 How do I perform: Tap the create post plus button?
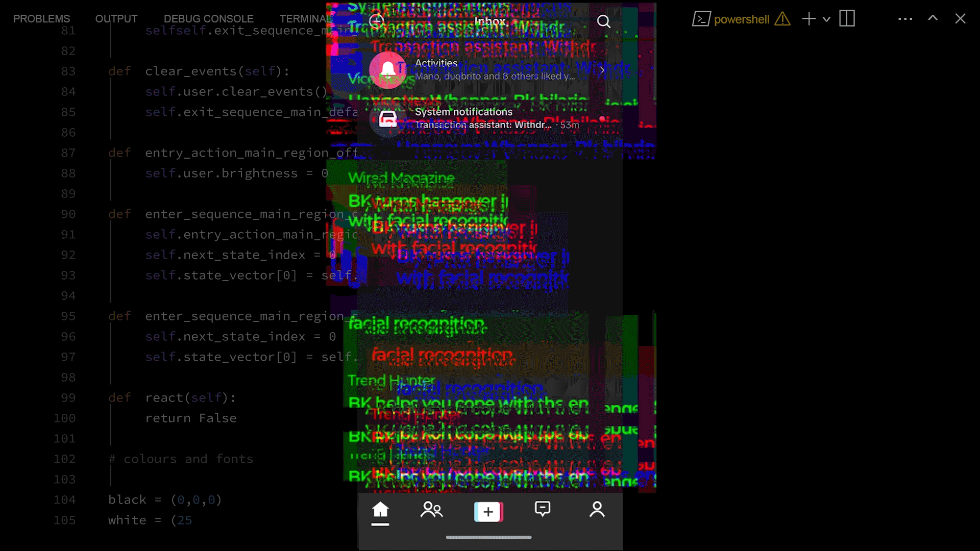pos(488,512)
